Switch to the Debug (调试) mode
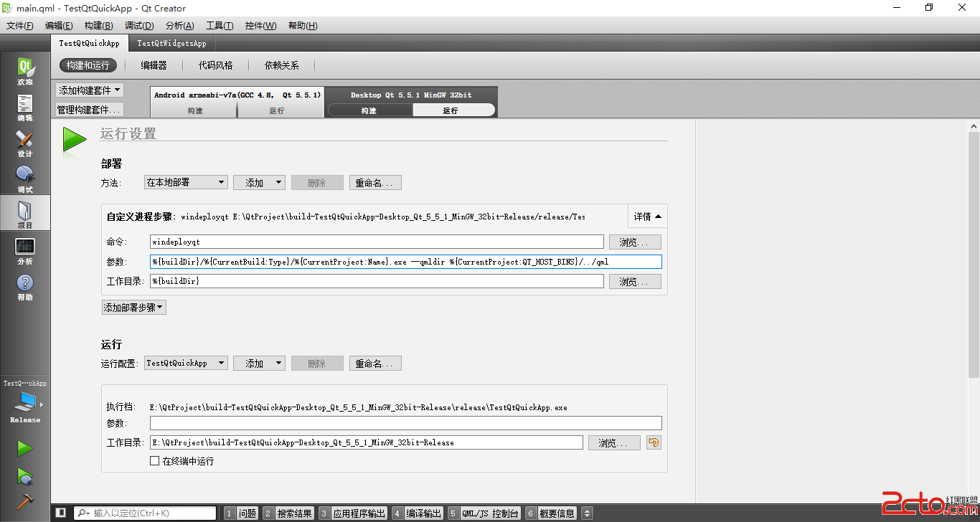Image resolution: width=980 pixels, height=522 pixels. pyautogui.click(x=25, y=179)
